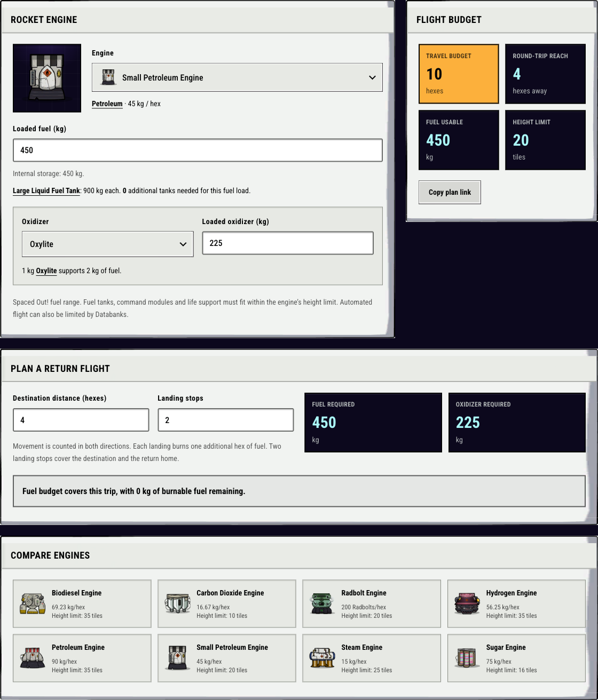598x700 pixels.
Task: Click the Sugar Engine icon
Action: click(x=467, y=658)
